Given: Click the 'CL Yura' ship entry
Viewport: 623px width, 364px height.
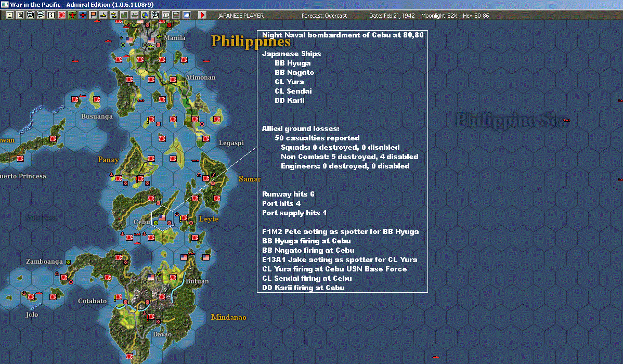Looking at the screenshot, I should tap(289, 82).
